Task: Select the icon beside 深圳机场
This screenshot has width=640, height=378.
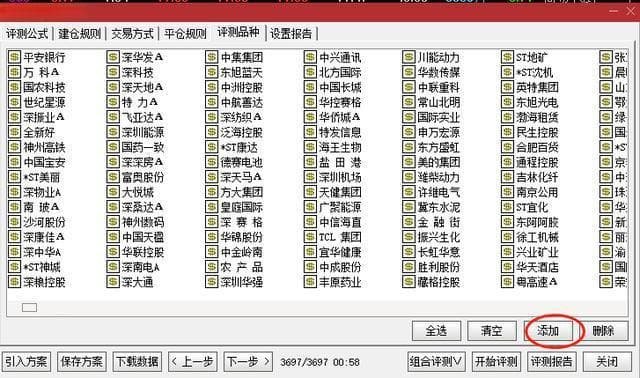Action: (310, 177)
